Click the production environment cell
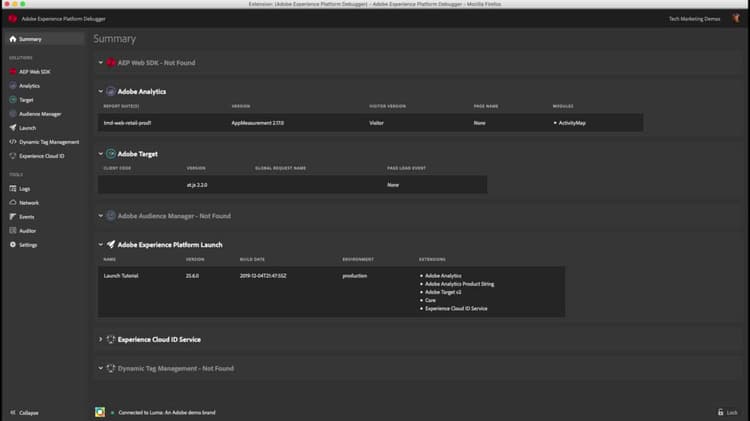 click(354, 276)
